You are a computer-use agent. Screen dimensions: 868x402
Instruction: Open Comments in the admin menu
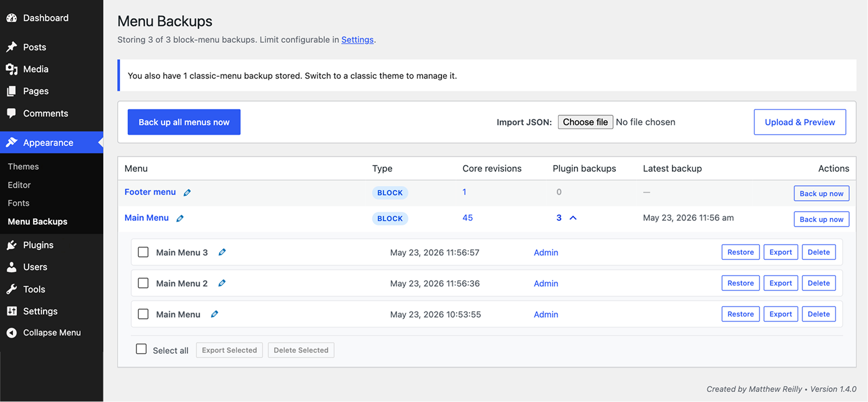tap(45, 113)
